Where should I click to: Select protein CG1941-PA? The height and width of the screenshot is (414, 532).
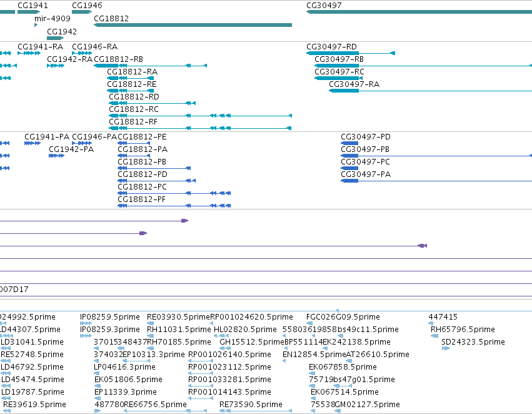(x=47, y=137)
